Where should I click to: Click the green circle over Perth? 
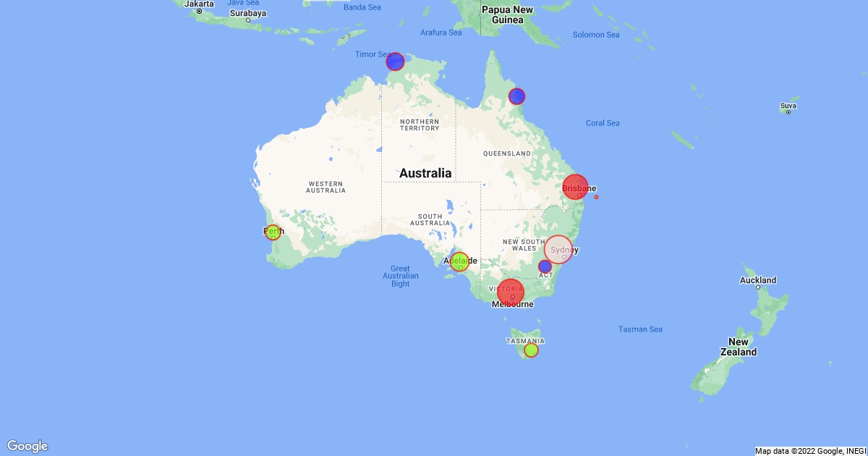tap(273, 232)
